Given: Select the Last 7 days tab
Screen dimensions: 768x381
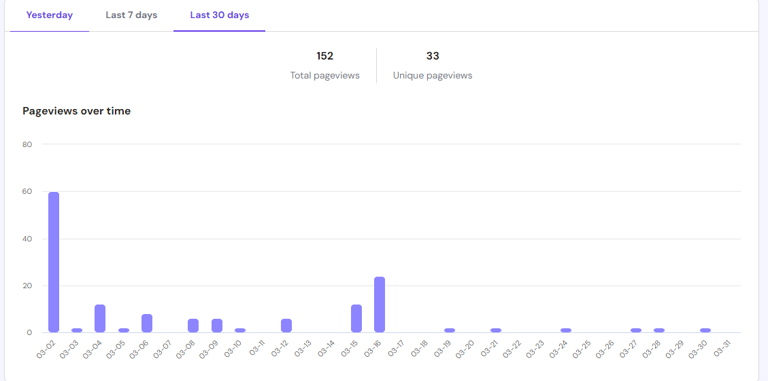Looking at the screenshot, I should pyautogui.click(x=131, y=15).
